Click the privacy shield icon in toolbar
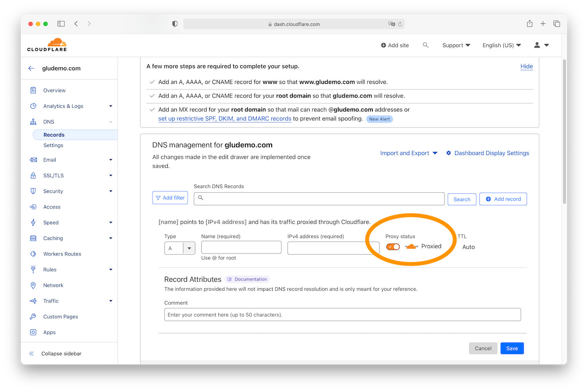This screenshot has width=588, height=392. click(x=175, y=24)
